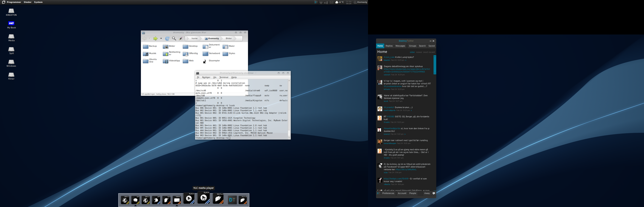The width and height of the screenshot is (644, 207).
Task: Switch to the Search tab in DestroyTwitter
Action: click(x=422, y=46)
